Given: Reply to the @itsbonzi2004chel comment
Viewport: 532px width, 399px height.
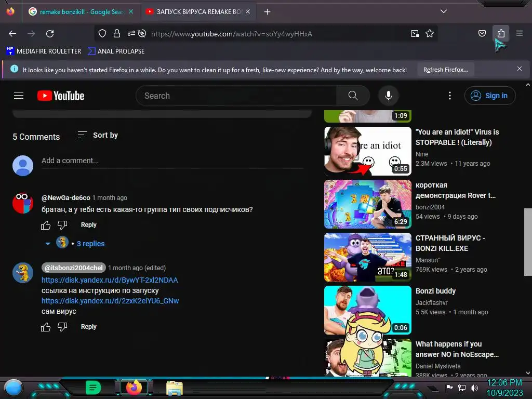Looking at the screenshot, I should click(88, 327).
